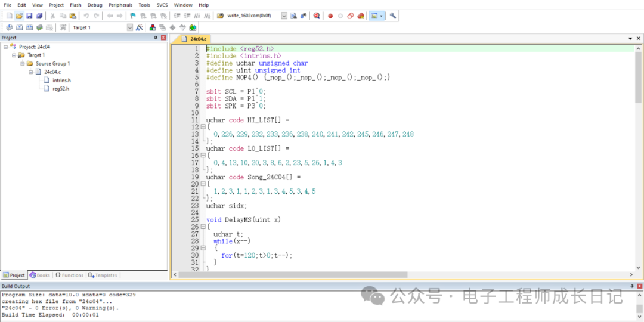Click the Build target icon
This screenshot has width=644, height=322.
[x=19, y=27]
